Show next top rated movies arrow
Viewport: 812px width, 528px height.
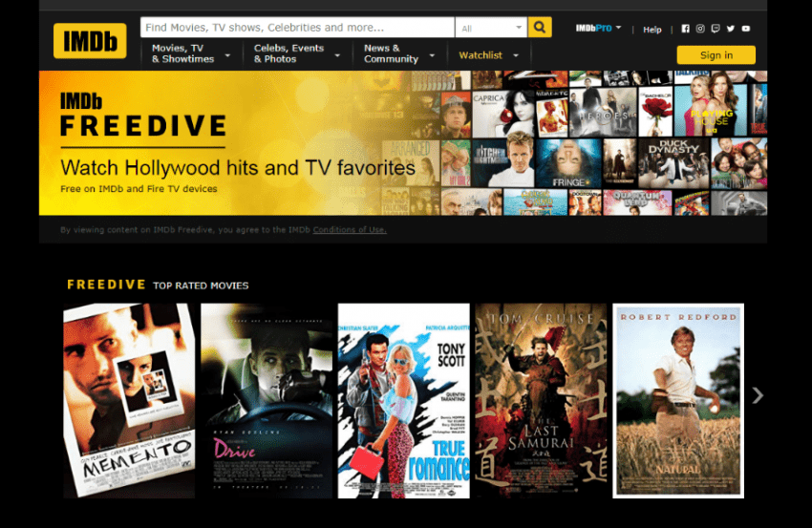(758, 395)
